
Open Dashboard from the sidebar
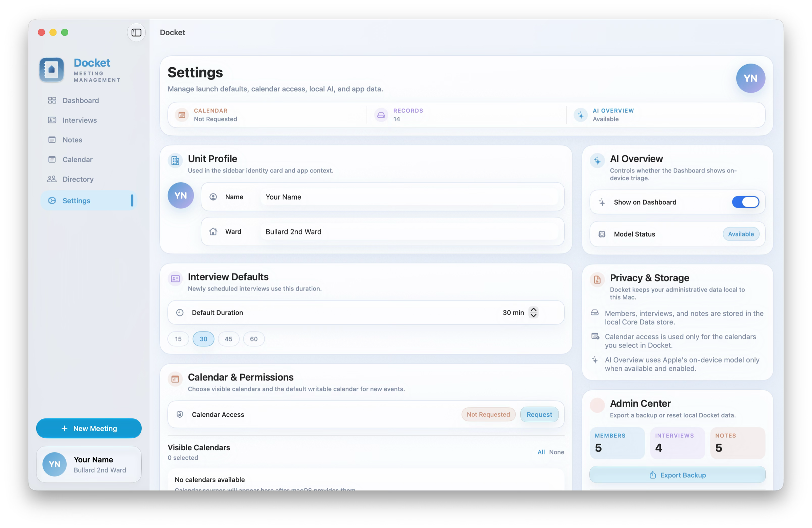coord(88,100)
